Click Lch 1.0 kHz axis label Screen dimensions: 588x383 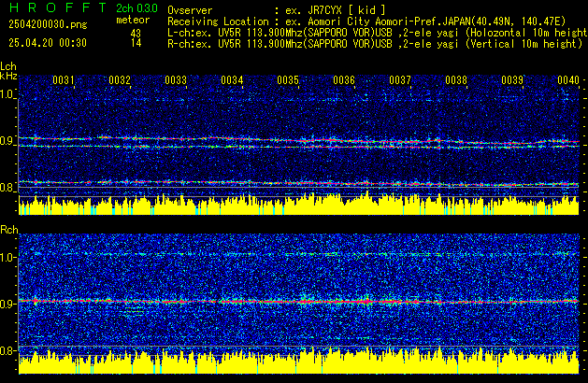pos(7,94)
